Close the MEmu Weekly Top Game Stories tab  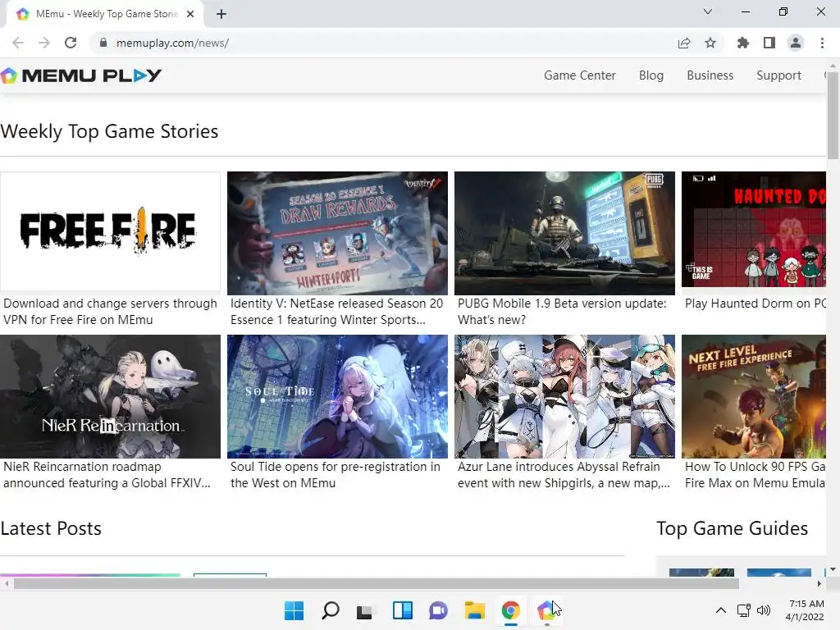(x=190, y=14)
